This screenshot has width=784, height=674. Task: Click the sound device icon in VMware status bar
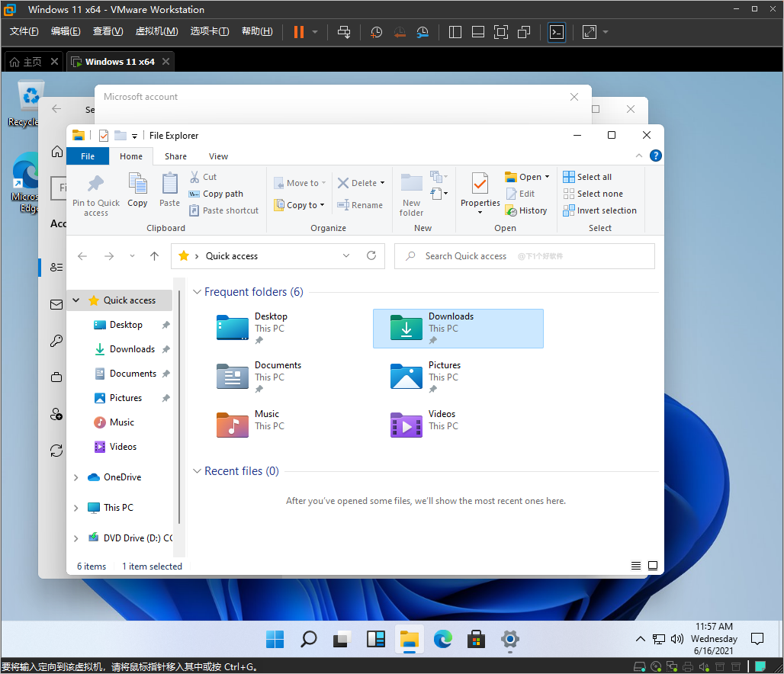coord(704,667)
